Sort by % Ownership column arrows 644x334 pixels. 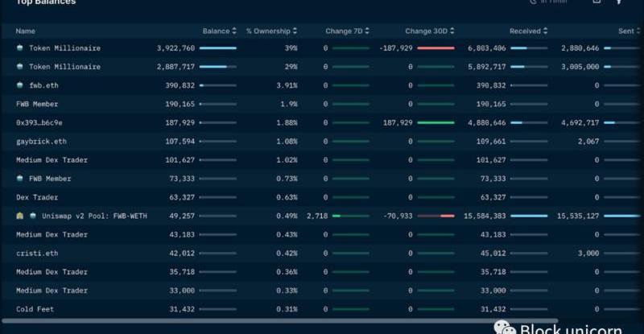[x=295, y=31]
